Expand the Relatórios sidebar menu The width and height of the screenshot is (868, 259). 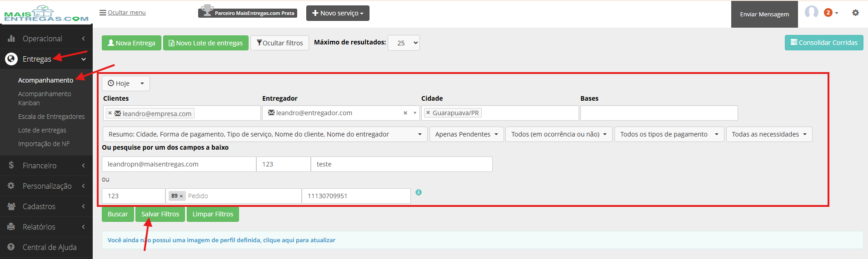point(46,227)
